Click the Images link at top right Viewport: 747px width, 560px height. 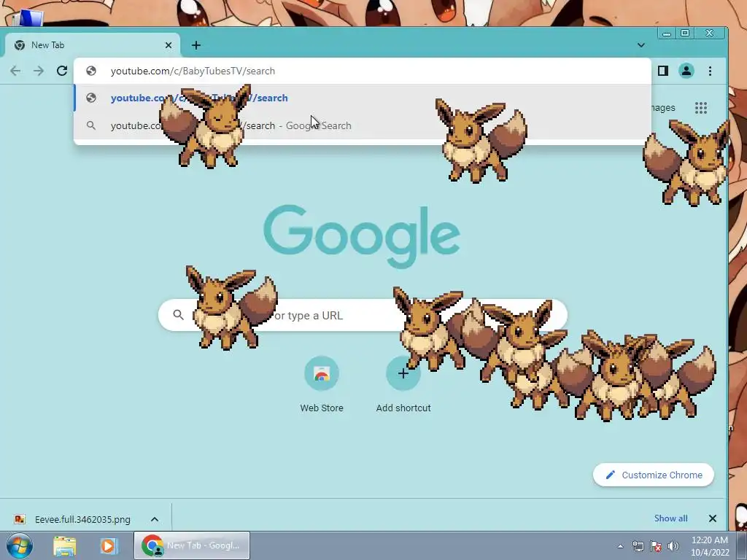click(663, 108)
